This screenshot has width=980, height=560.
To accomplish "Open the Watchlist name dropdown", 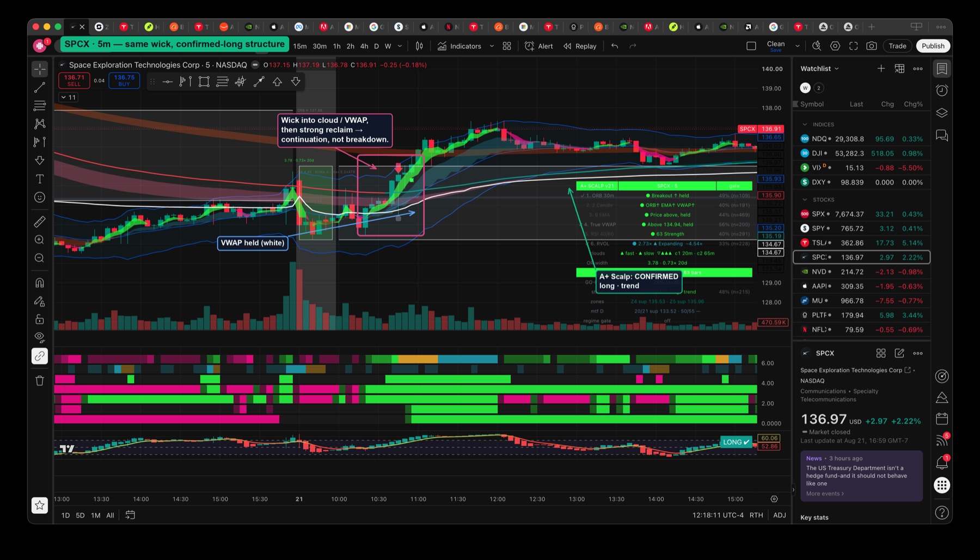I will point(819,69).
